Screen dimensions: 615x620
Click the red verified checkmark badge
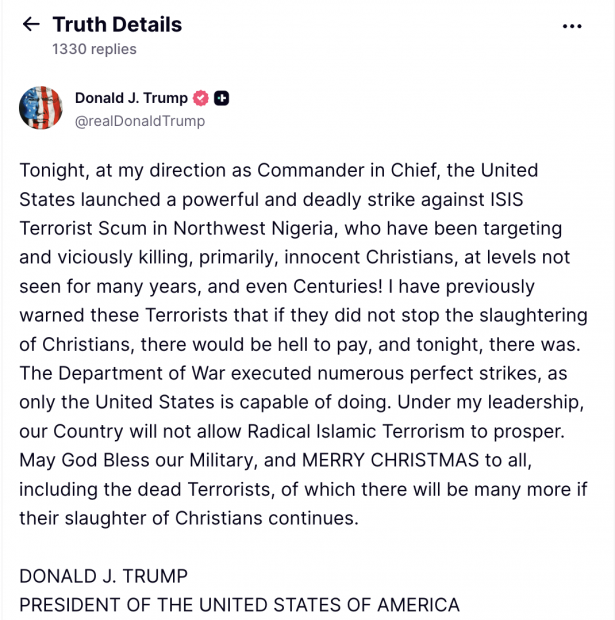200,98
